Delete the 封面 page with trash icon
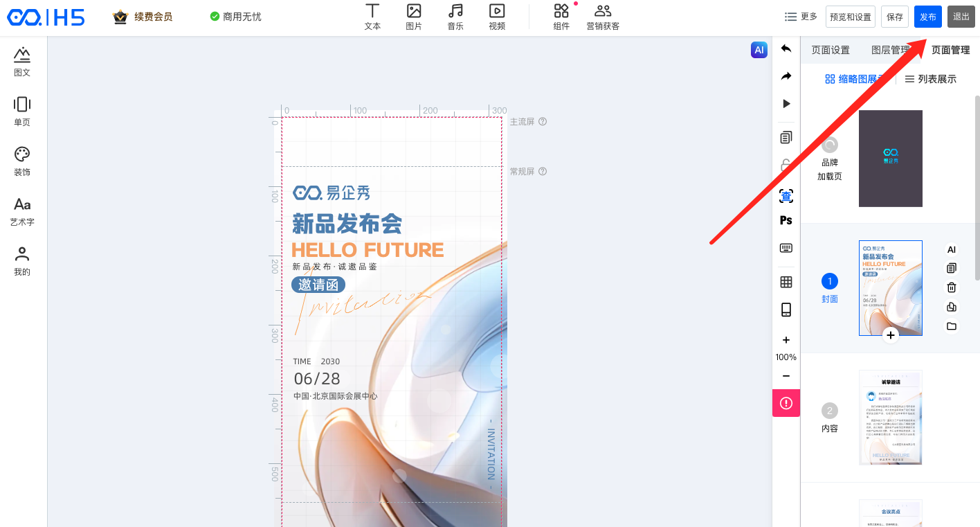 click(952, 287)
